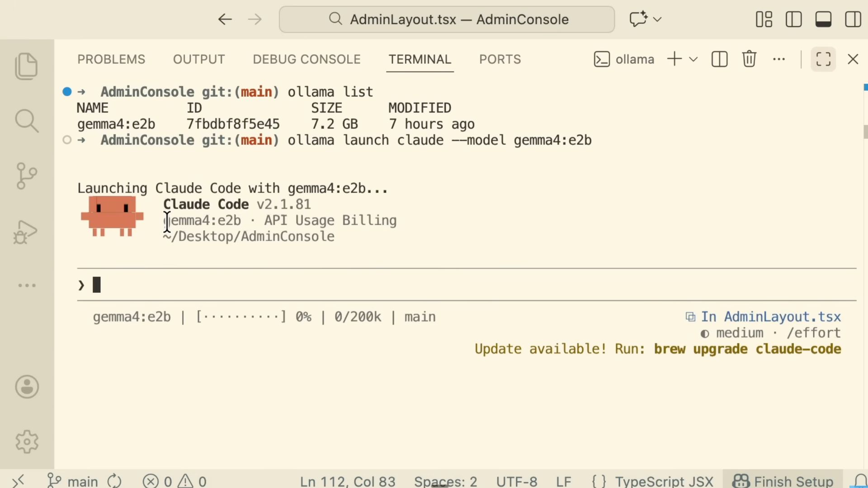Image resolution: width=868 pixels, height=488 pixels.
Task: Click the AdminLayout.tsx command center search box
Action: (x=447, y=19)
